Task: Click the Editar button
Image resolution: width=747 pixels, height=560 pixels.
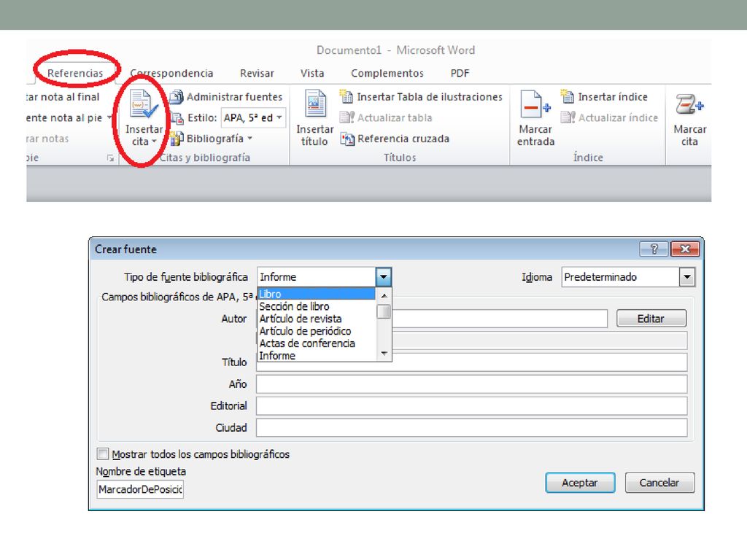Action: pyautogui.click(x=651, y=319)
